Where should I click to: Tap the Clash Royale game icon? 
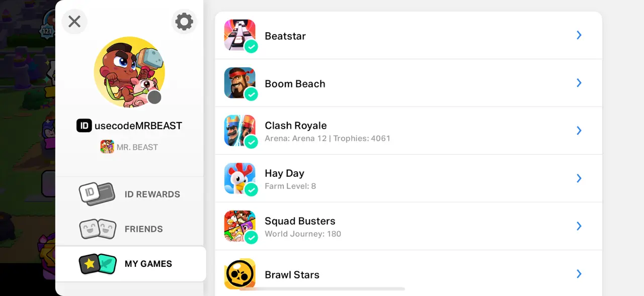pyautogui.click(x=239, y=130)
